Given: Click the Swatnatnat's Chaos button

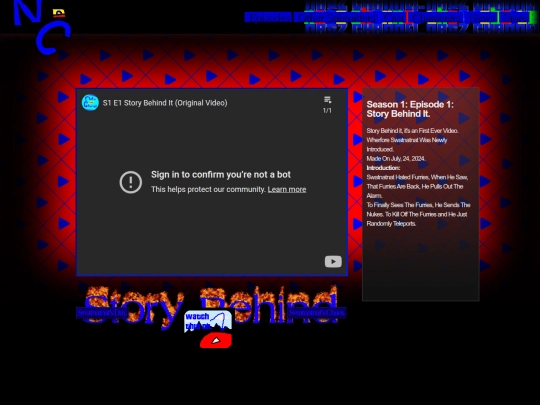Looking at the screenshot, I should [317, 313].
